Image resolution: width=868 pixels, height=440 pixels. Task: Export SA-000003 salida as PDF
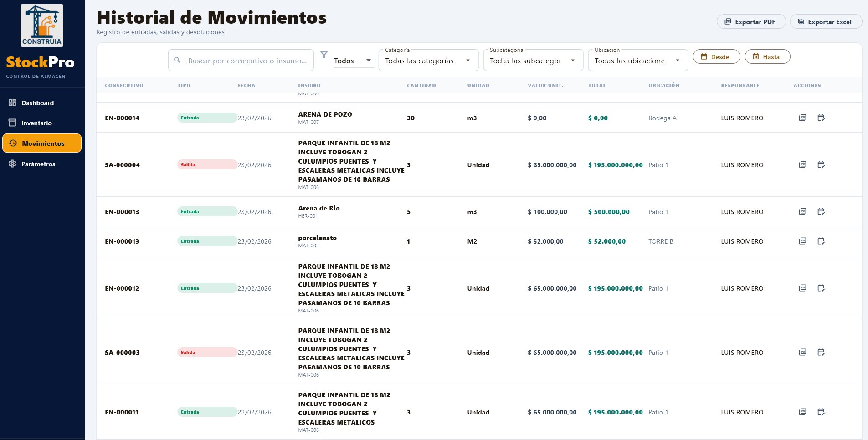[x=802, y=352]
